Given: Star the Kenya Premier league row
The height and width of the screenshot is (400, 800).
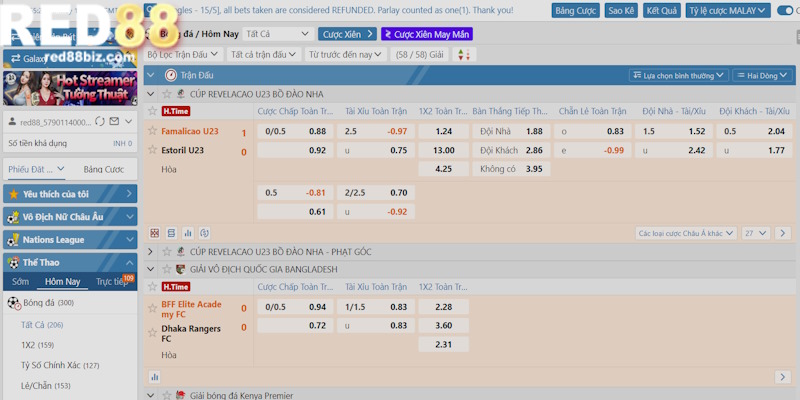Looking at the screenshot, I should [x=167, y=395].
